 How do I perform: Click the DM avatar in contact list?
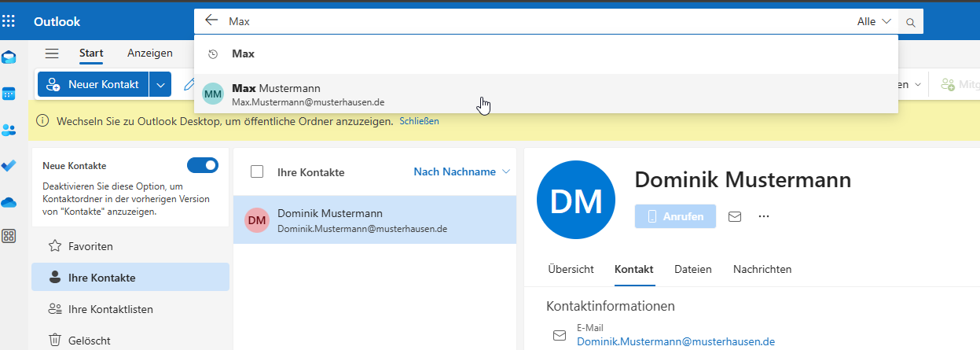pyautogui.click(x=257, y=220)
